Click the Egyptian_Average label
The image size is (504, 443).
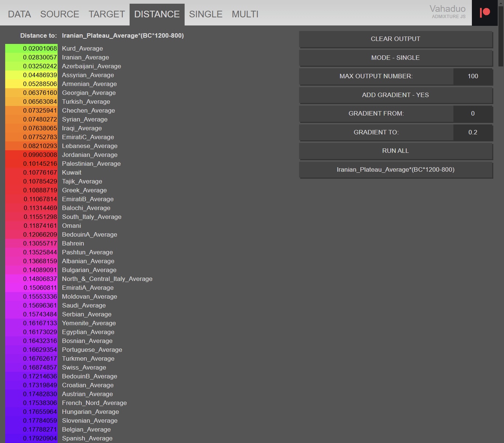[88, 332]
